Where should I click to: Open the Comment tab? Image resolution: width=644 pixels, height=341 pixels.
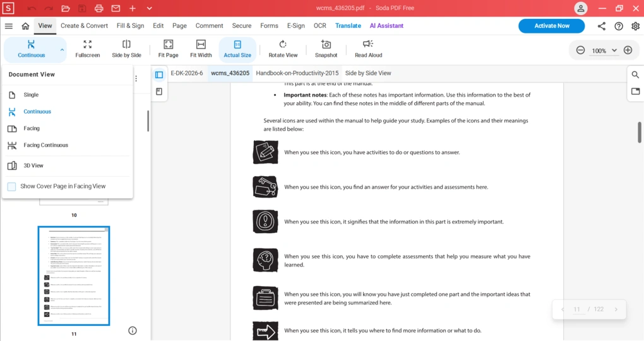[x=209, y=25]
